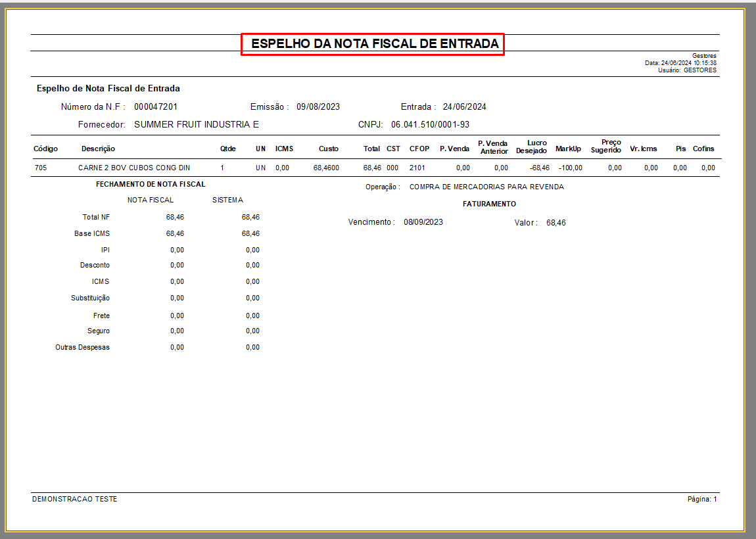Click the 'Lucro Desejado' column header
This screenshot has width=756, height=539.
coord(532,147)
